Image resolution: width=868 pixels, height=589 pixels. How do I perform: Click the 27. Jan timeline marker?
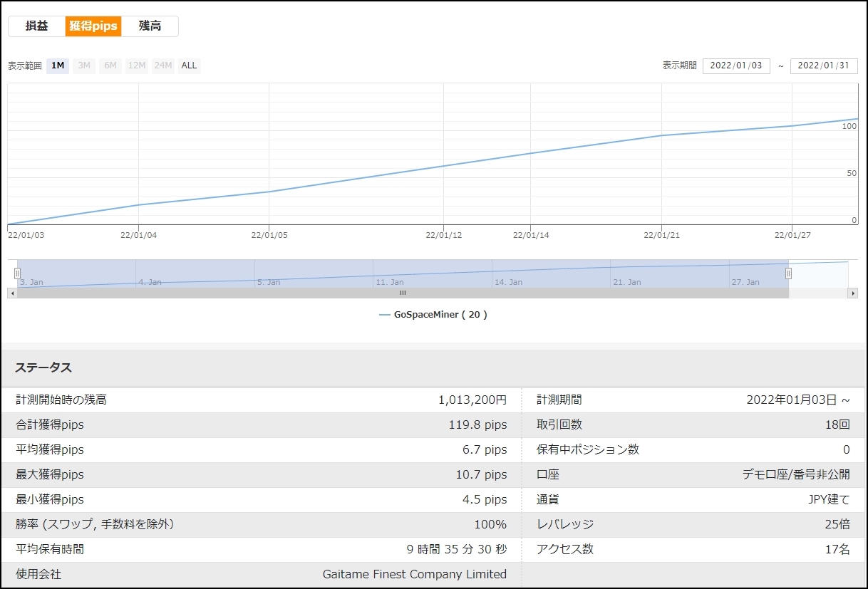pyautogui.click(x=745, y=282)
